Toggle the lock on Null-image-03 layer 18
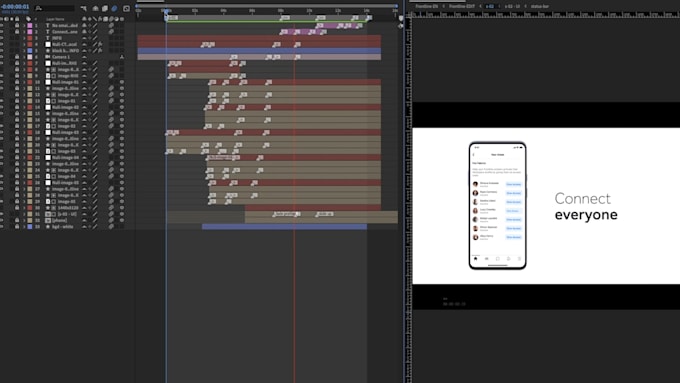The image size is (680, 383). (17, 132)
